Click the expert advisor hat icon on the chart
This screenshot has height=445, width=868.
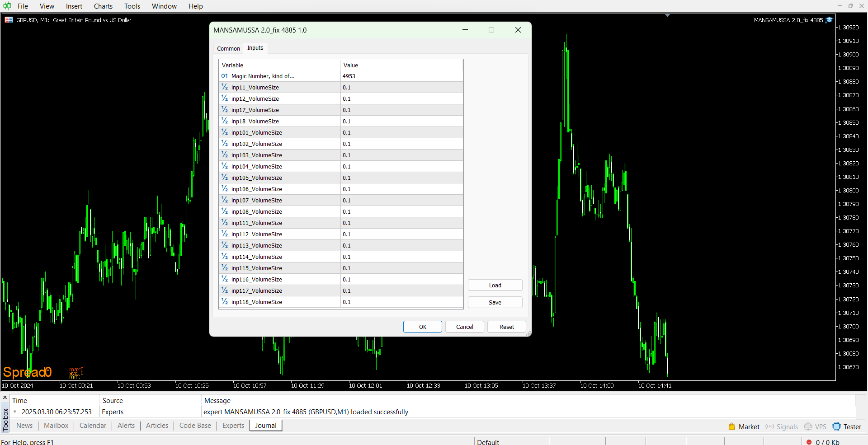pos(829,20)
